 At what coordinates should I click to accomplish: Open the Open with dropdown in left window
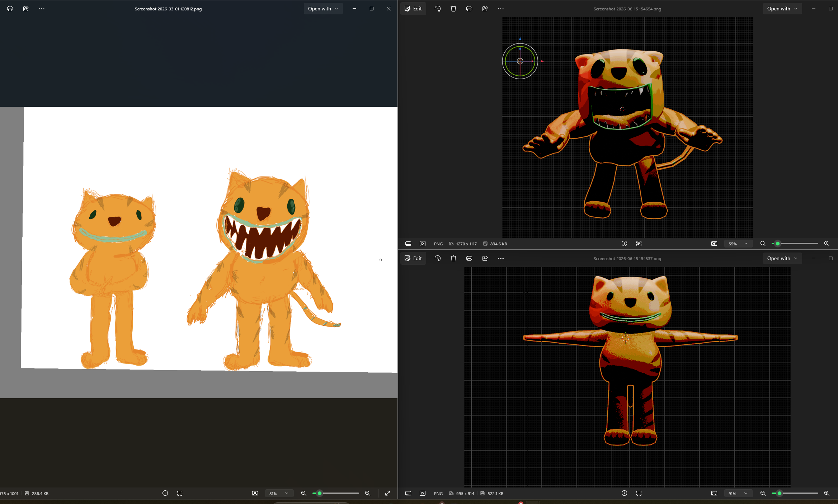tap(323, 9)
